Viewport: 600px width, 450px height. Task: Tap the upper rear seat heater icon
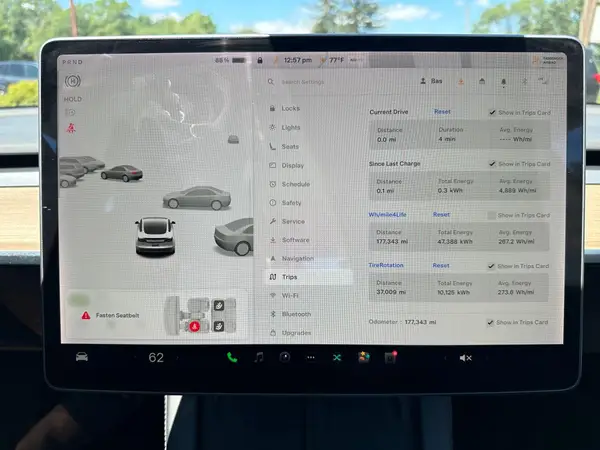pyautogui.click(x=218, y=305)
